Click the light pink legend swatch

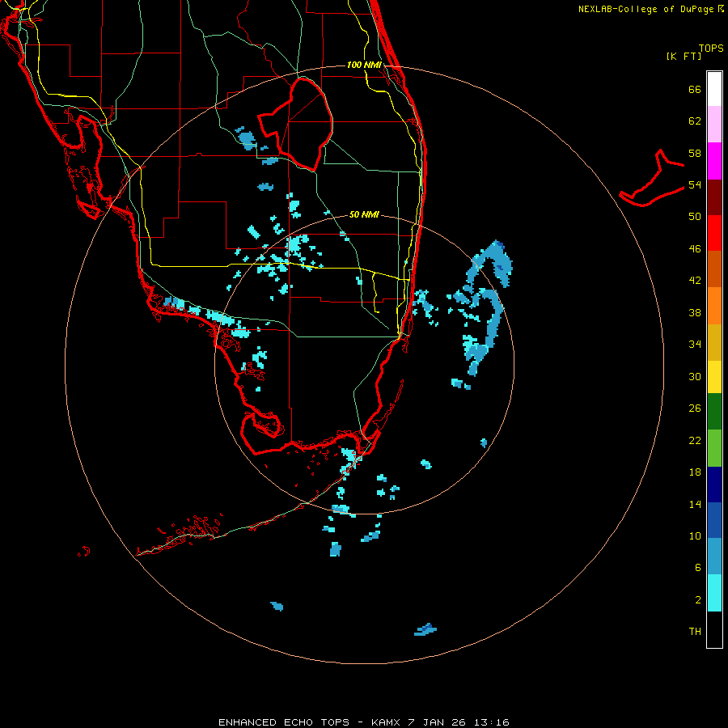[714, 124]
